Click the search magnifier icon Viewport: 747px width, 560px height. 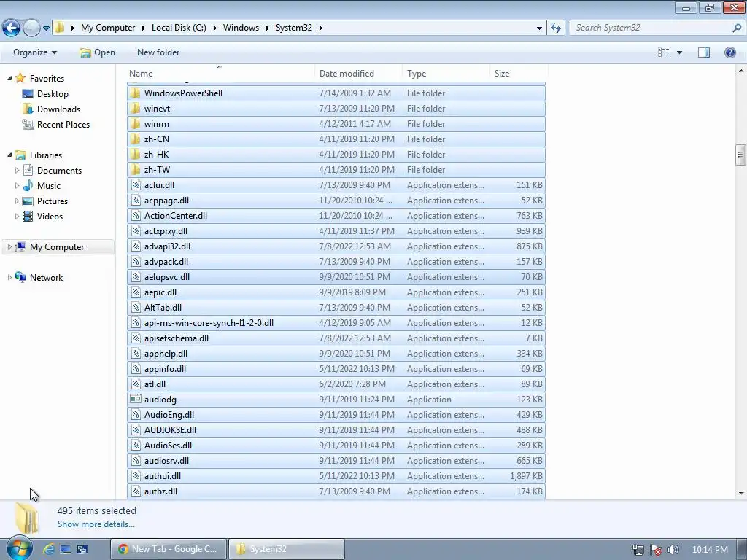[x=737, y=28]
